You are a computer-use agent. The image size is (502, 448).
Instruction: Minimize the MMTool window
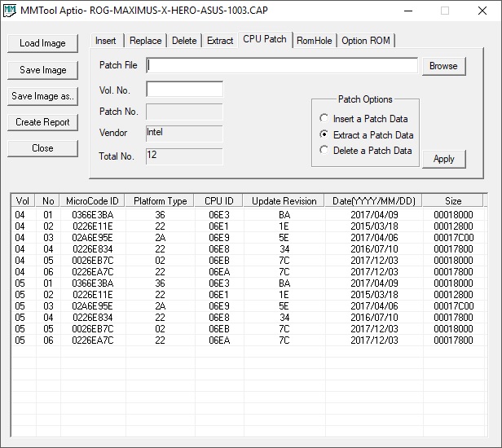pos(407,11)
